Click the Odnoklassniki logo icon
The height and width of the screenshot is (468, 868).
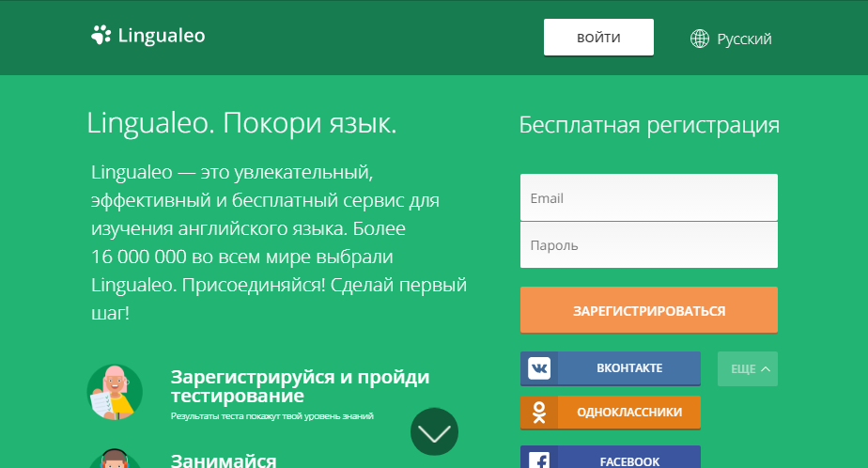tap(539, 413)
